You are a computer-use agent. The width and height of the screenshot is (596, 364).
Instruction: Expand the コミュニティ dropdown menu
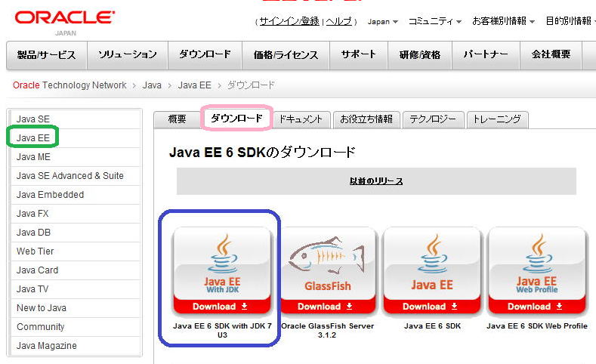click(x=435, y=21)
